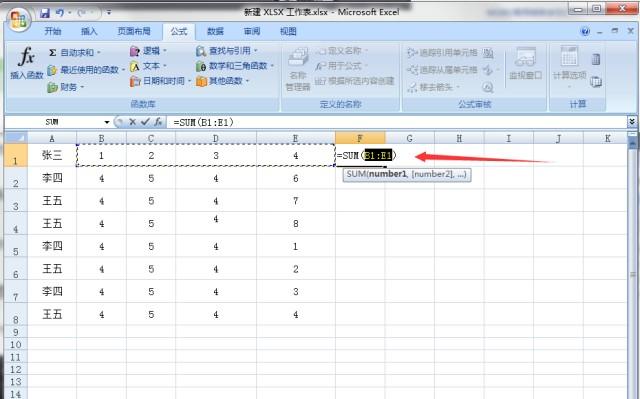Open the round Office button menu
Screen dimensions: 640x399
tap(19, 20)
